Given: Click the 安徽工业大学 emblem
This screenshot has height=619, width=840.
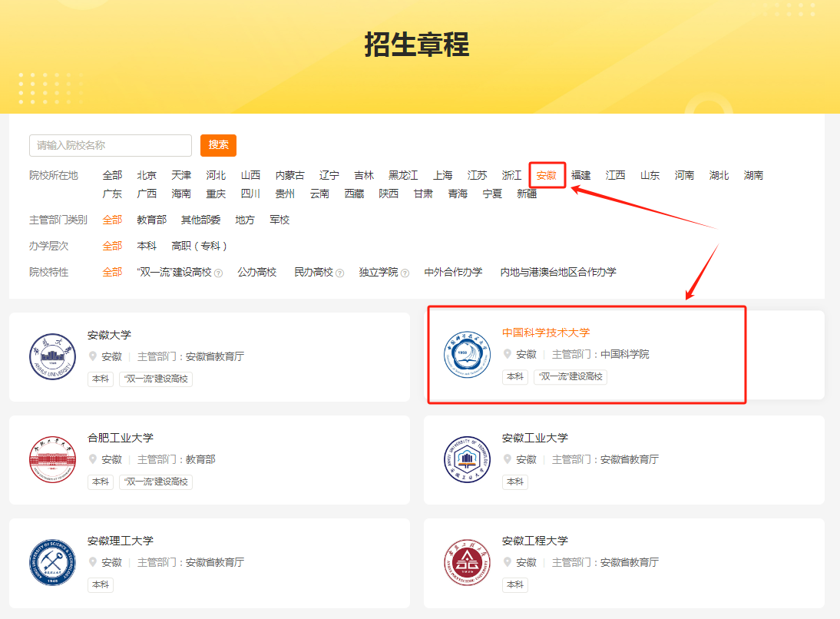Looking at the screenshot, I should click(467, 460).
